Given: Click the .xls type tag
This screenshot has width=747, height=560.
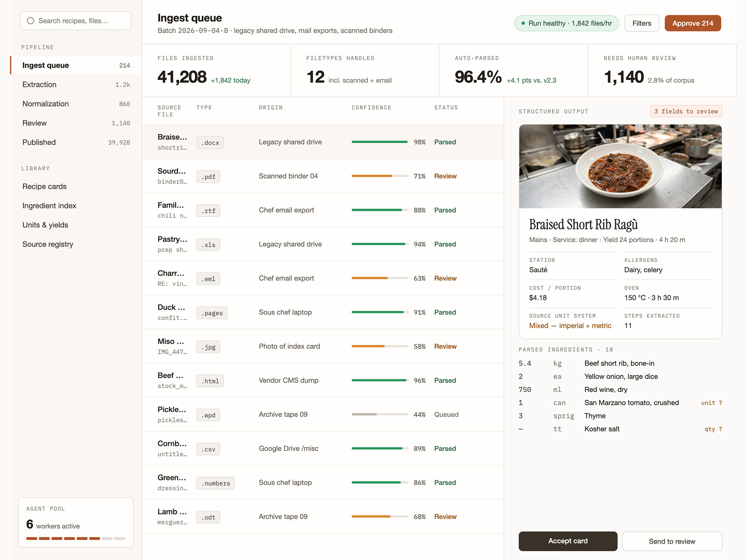Looking at the screenshot, I should (x=208, y=245).
